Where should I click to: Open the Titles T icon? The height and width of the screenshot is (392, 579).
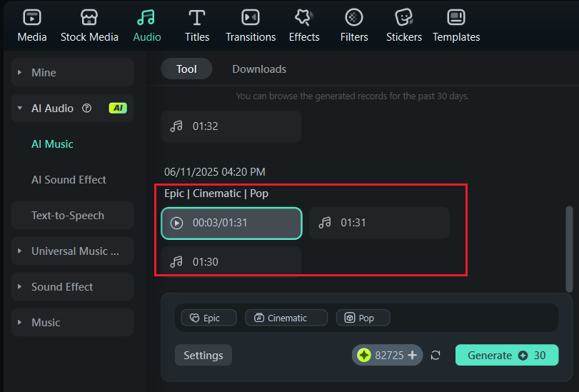coord(197,17)
